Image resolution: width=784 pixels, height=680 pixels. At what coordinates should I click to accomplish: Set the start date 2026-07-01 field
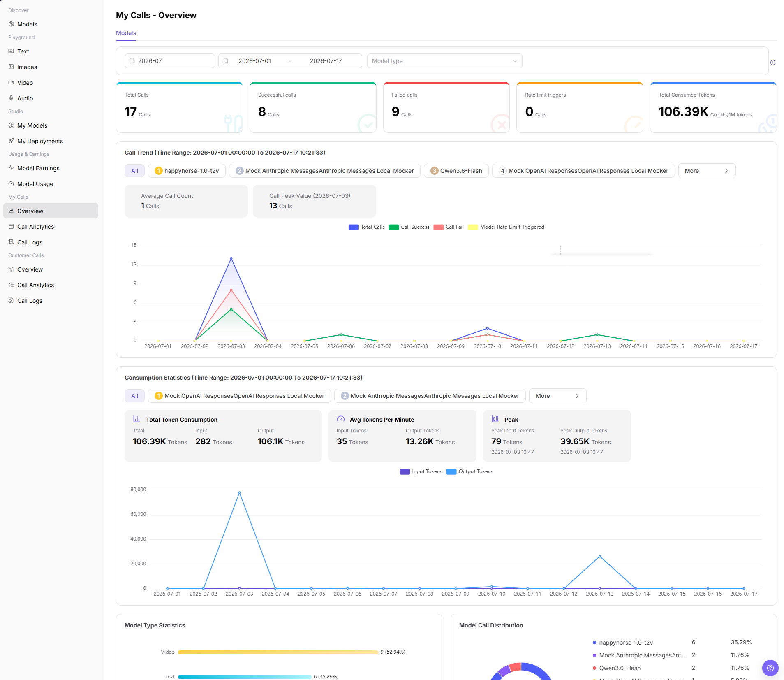click(x=254, y=61)
